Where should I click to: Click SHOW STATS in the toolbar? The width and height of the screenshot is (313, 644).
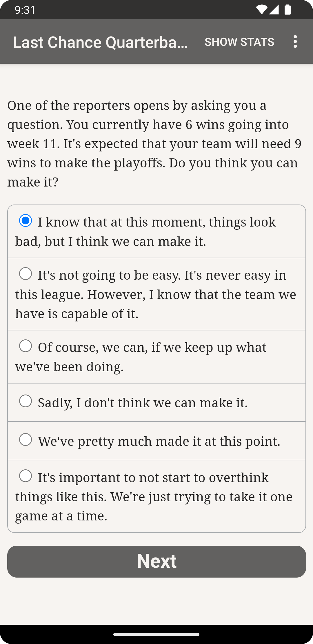pyautogui.click(x=239, y=42)
